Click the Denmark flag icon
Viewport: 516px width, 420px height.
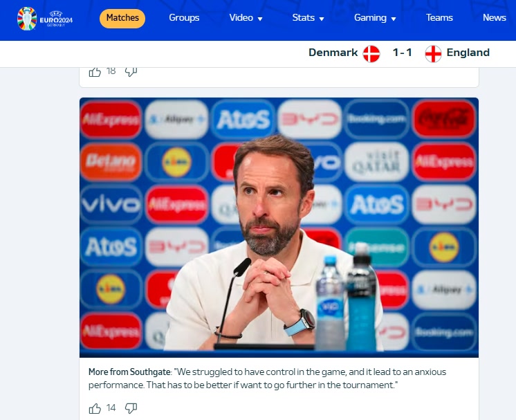(x=371, y=53)
